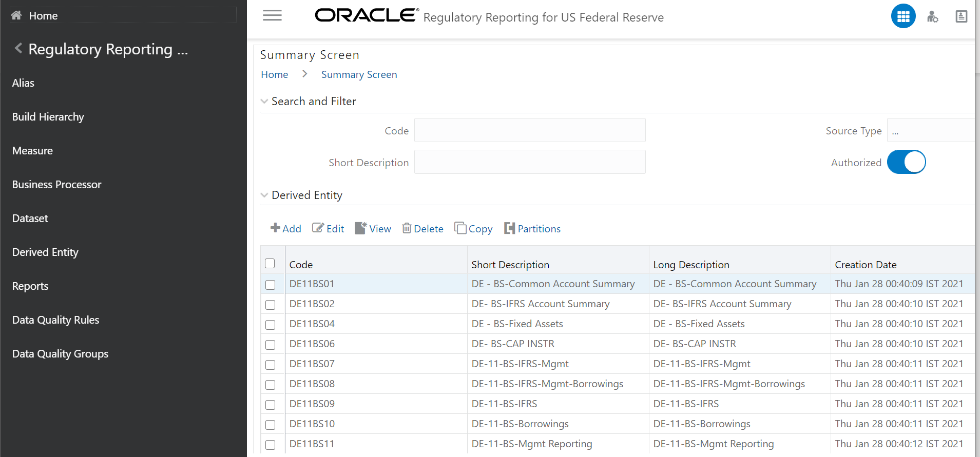Click the Edit pencil icon
The height and width of the screenshot is (457, 980).
click(x=318, y=228)
